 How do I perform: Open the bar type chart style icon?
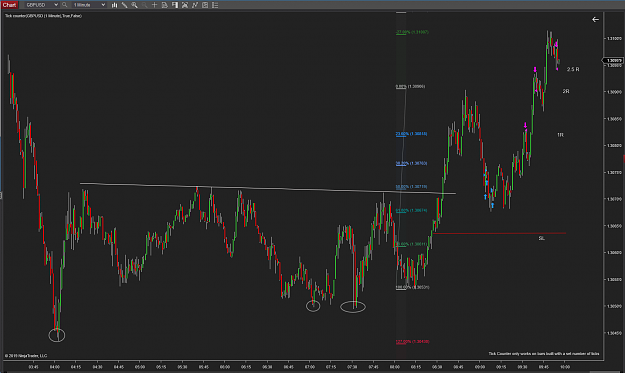114,5
